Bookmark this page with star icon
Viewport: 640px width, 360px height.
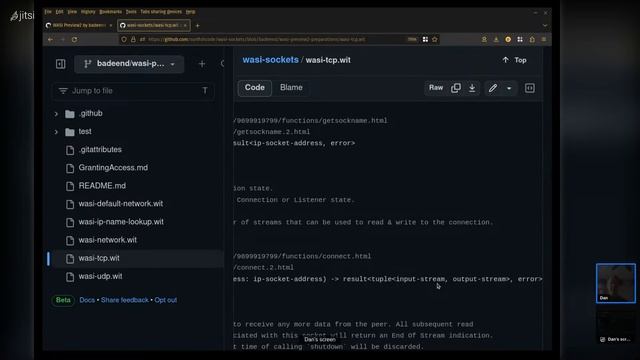(x=435, y=40)
